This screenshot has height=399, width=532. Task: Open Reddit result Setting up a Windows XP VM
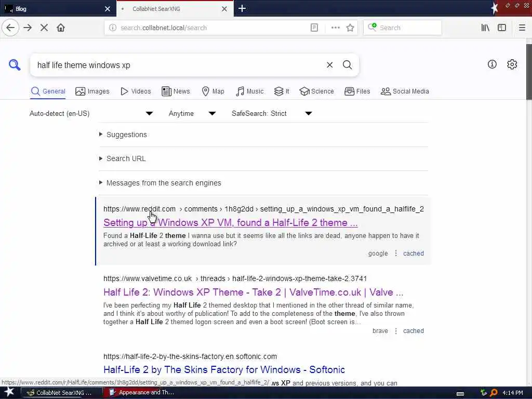230,222
